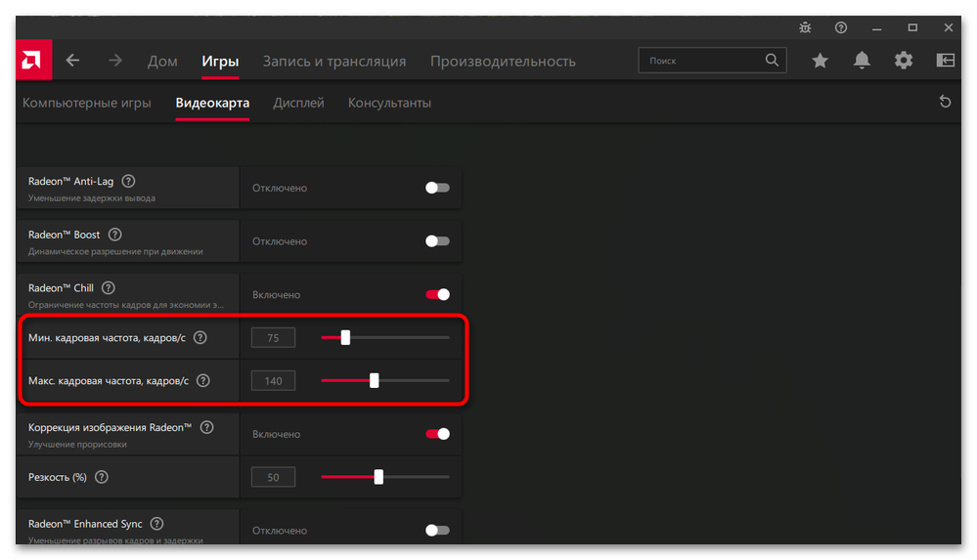Click the max frame rate value box

pyautogui.click(x=273, y=380)
